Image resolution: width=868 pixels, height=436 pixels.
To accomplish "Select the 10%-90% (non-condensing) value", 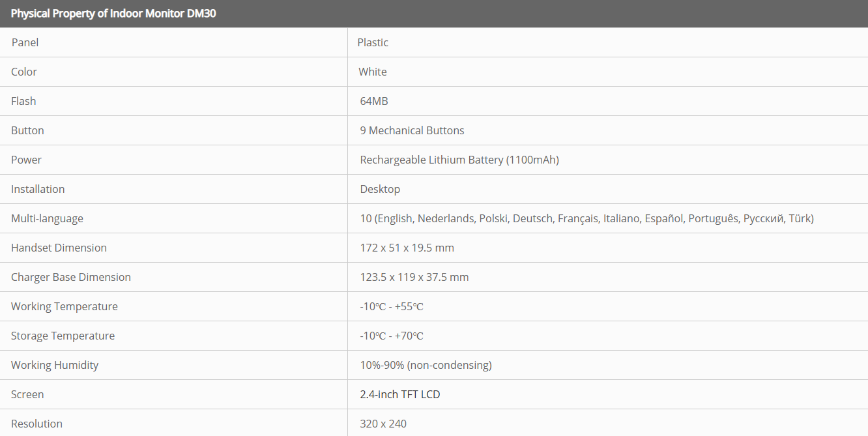I will coord(426,365).
